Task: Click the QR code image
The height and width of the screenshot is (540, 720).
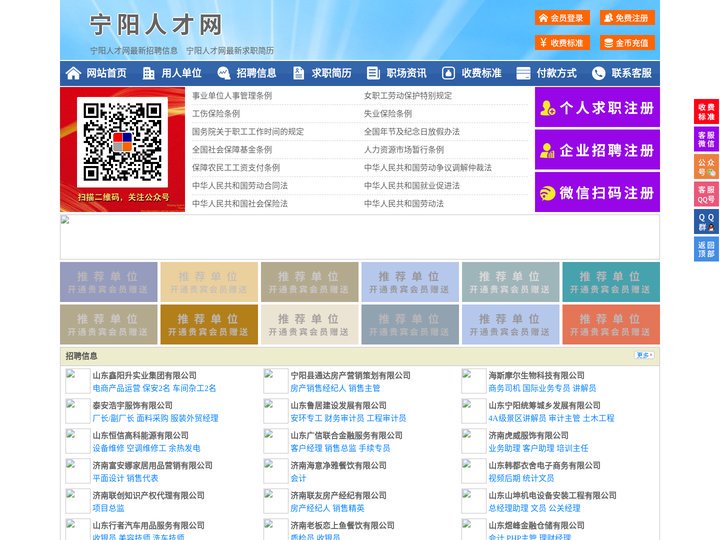Action: click(x=122, y=142)
